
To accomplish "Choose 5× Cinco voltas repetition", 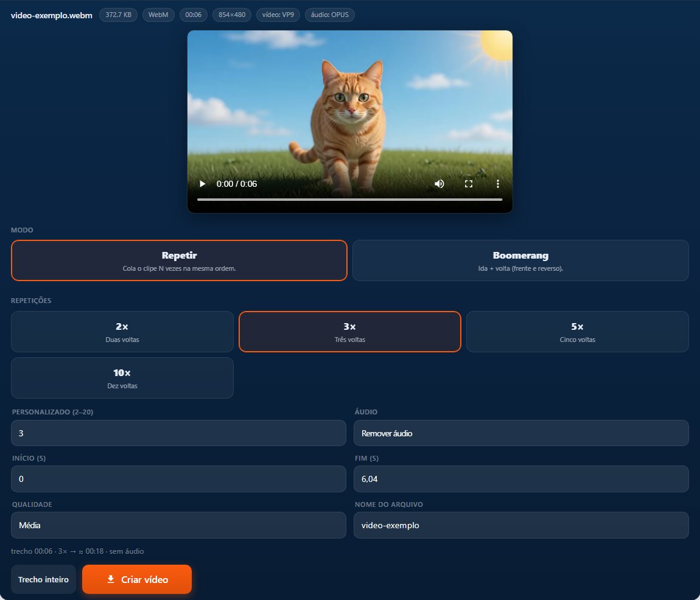I will (x=578, y=332).
